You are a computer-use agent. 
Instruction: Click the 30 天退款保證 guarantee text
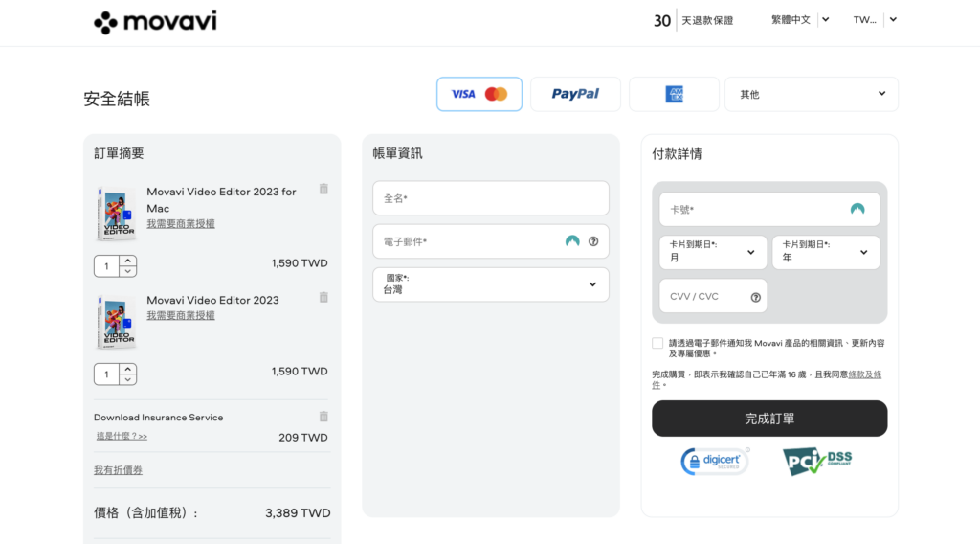(x=694, y=21)
